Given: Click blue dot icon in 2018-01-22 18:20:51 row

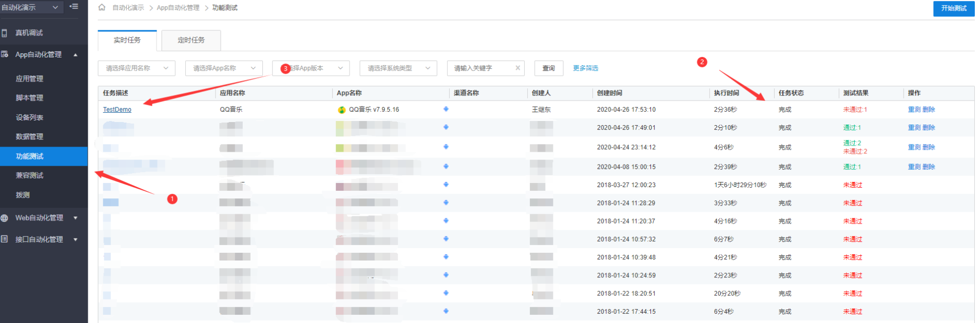Looking at the screenshot, I should [446, 293].
